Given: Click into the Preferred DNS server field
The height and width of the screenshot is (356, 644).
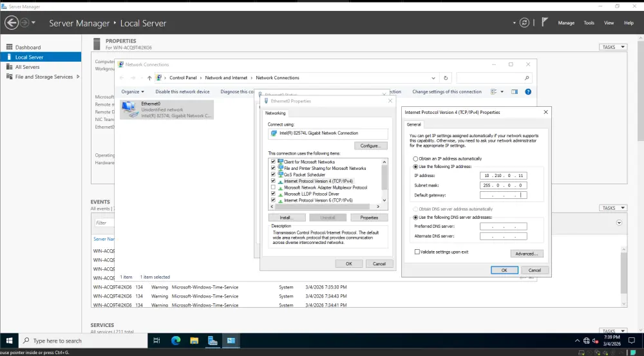Looking at the screenshot, I should coord(503,226).
